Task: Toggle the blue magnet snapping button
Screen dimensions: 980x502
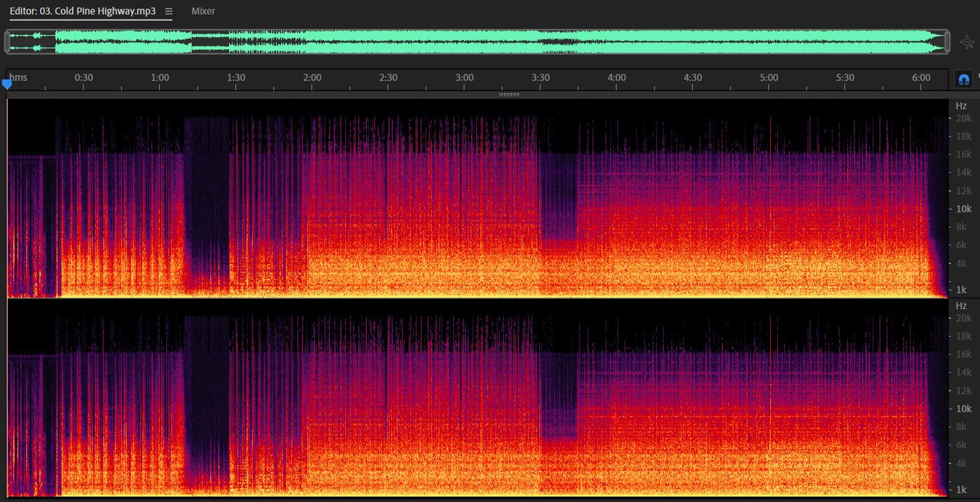Action: click(x=964, y=79)
